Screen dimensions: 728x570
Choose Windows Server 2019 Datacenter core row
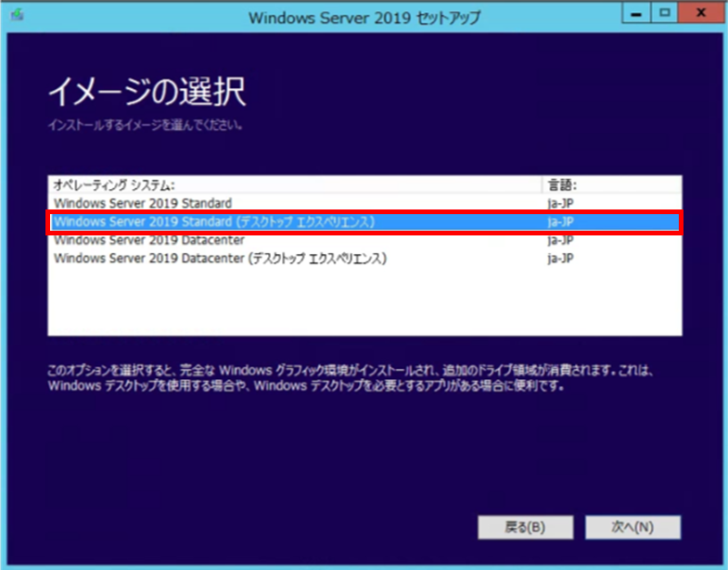click(x=364, y=240)
